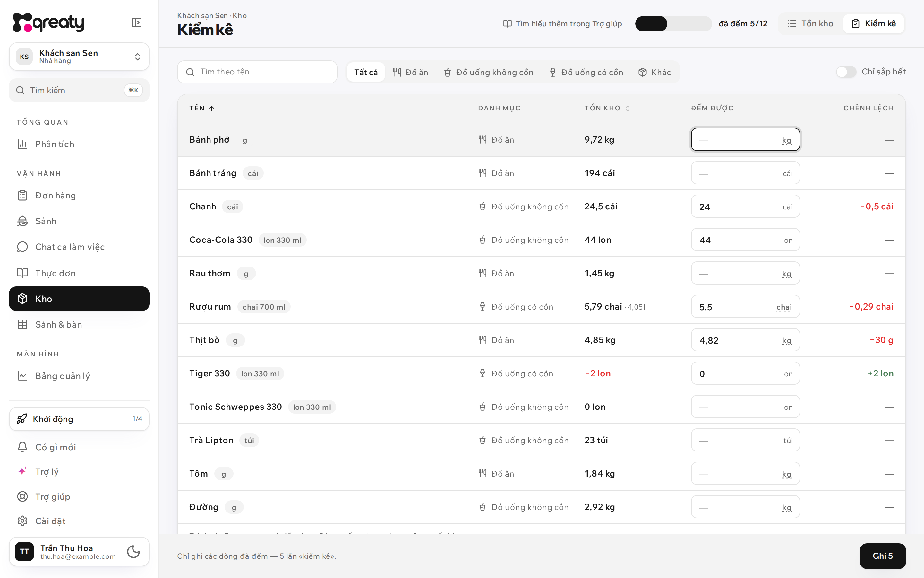Select Tất cả filter tab
The height and width of the screenshot is (578, 924).
365,72
